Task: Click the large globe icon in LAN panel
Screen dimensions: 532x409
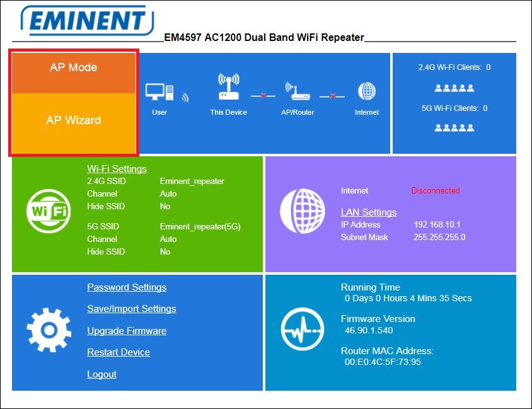Action: [303, 211]
